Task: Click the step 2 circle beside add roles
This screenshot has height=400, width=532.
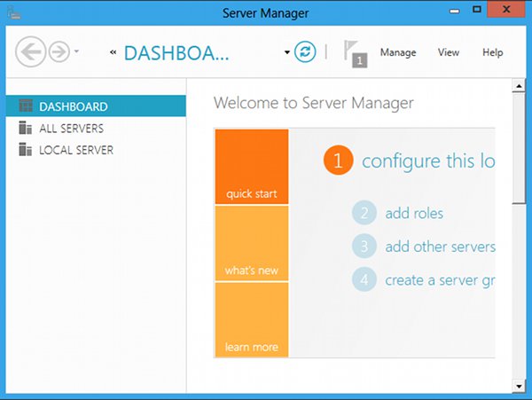Action: click(364, 213)
